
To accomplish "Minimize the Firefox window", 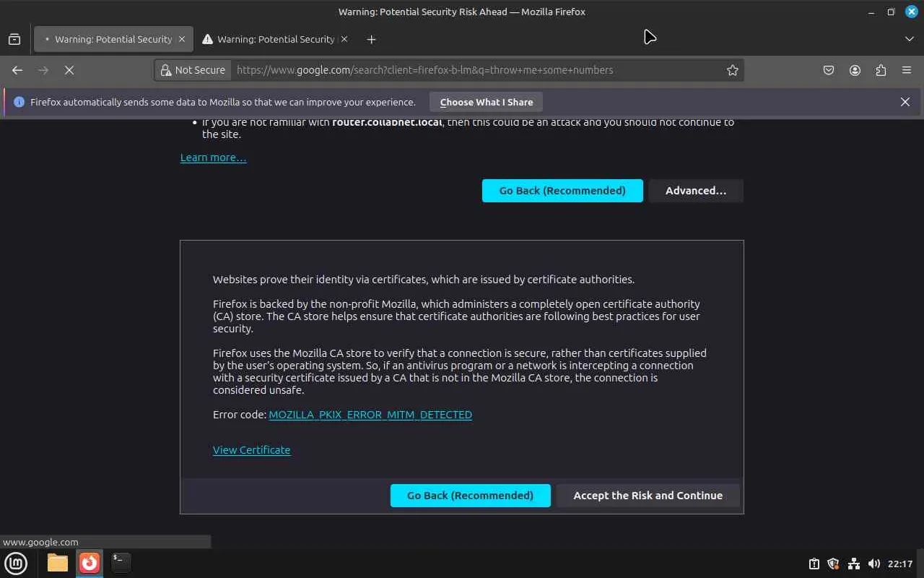I will tap(871, 12).
